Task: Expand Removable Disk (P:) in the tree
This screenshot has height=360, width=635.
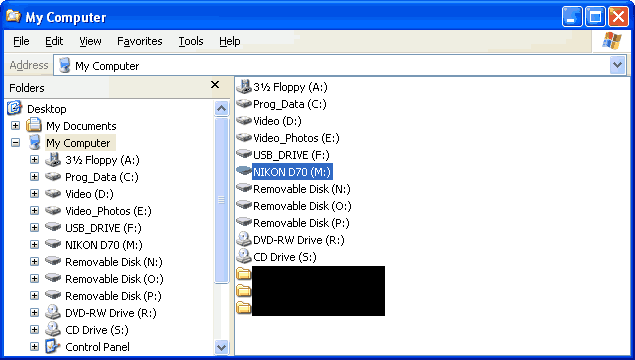Action: [34, 296]
